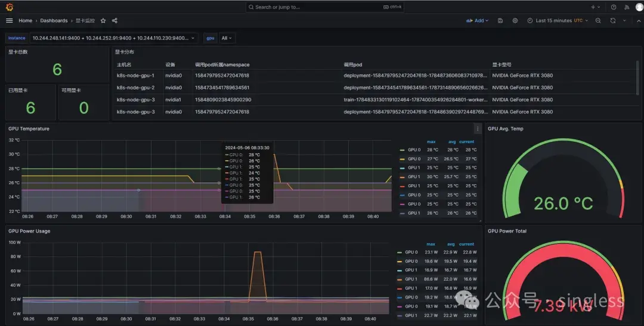This screenshot has height=326, width=644.
Task: Toggle the orange GPU 1 power series with 86.6 W max
Action: [410, 279]
